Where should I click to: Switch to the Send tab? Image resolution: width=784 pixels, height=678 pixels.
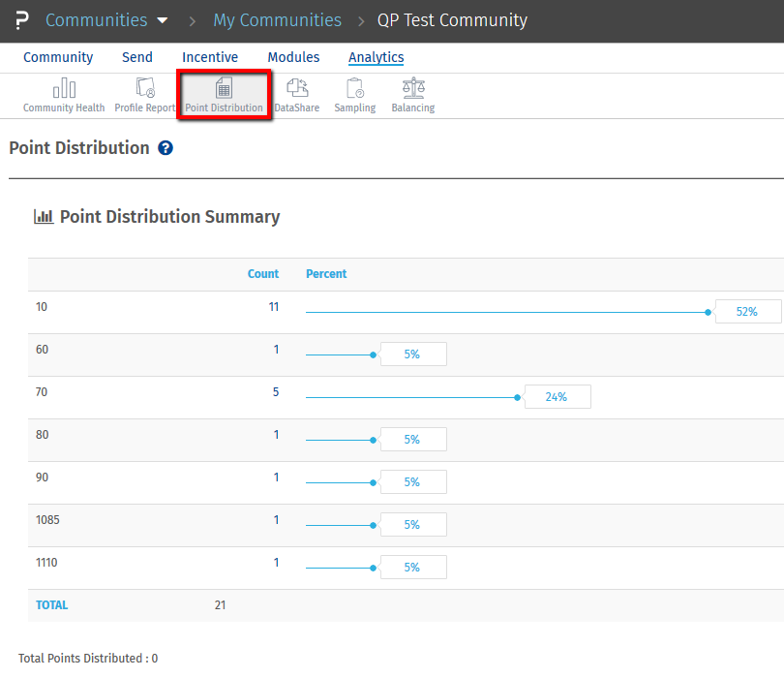137,57
